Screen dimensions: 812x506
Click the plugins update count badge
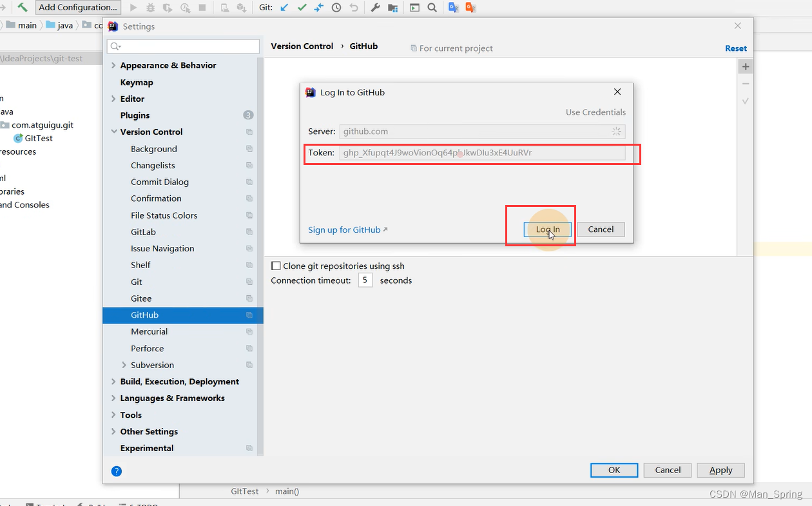(x=248, y=115)
